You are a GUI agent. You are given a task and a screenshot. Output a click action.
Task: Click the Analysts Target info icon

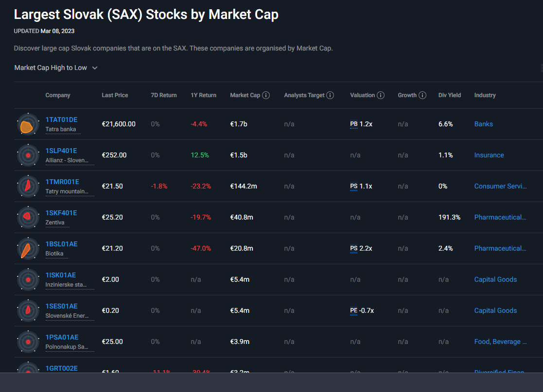coord(330,95)
